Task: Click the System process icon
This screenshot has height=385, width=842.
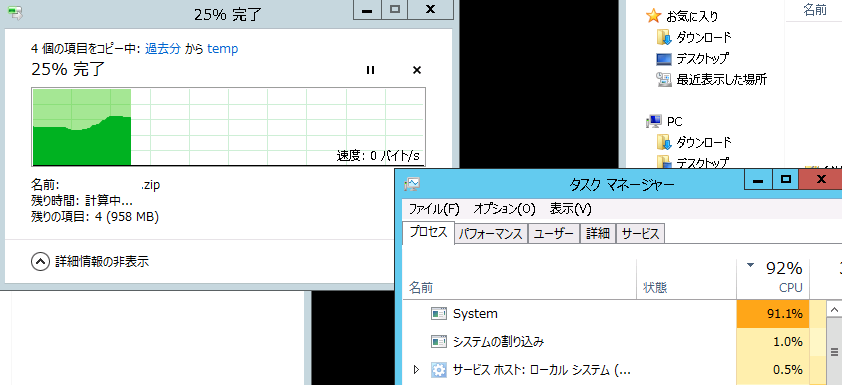Action: pyautogui.click(x=439, y=314)
